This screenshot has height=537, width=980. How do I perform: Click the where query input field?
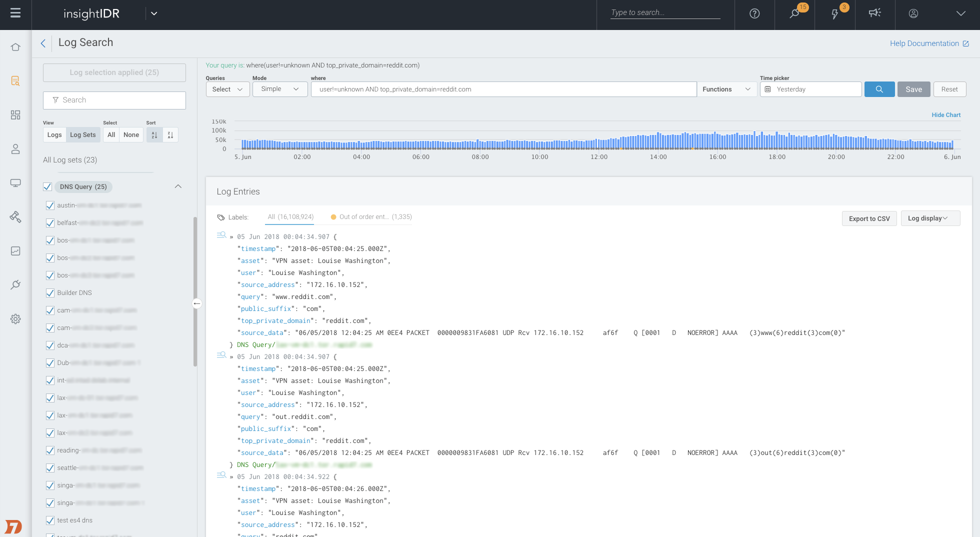(503, 89)
